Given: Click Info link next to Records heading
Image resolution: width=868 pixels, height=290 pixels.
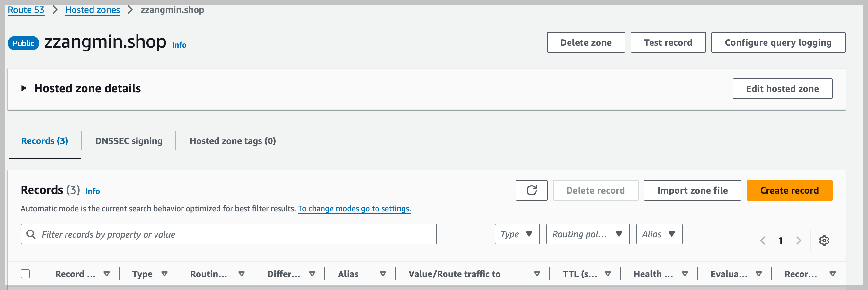Looking at the screenshot, I should point(92,191).
